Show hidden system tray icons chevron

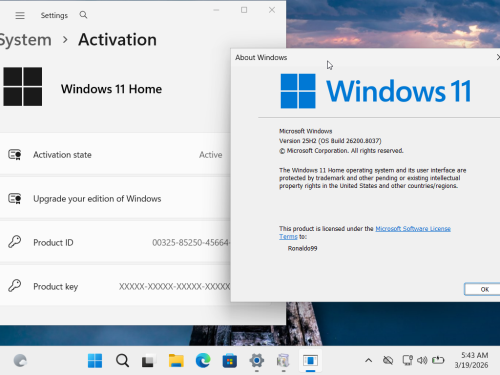click(368, 360)
